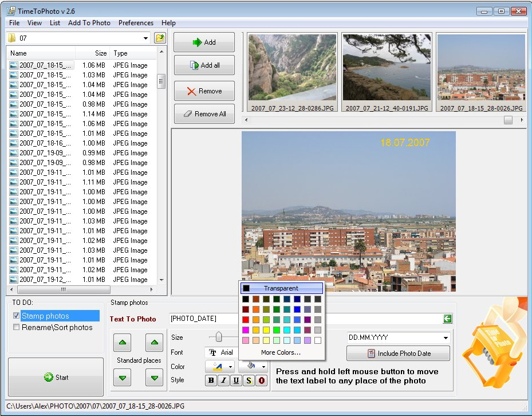
Task: Move stamp to bottom-right standard place
Action: (154, 377)
